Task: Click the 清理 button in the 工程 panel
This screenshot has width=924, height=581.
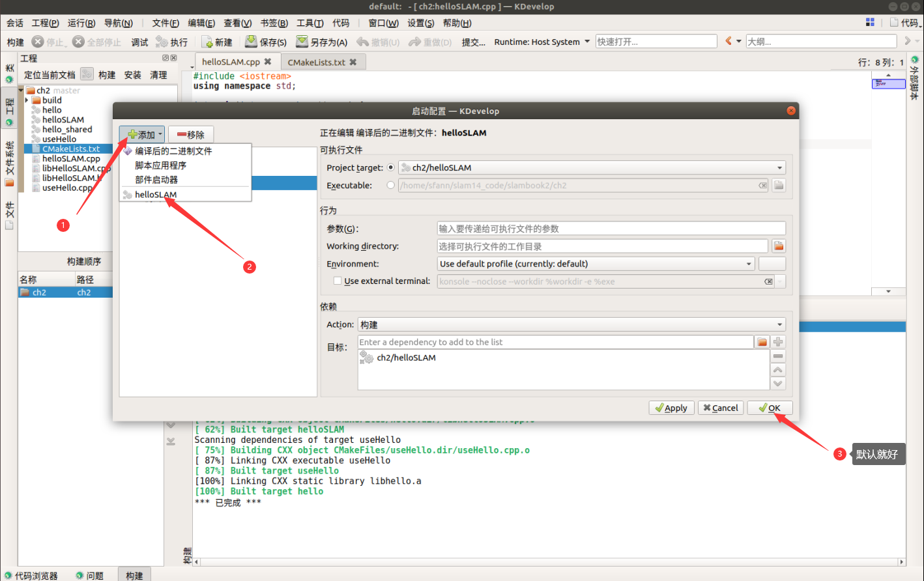Action: tap(158, 75)
